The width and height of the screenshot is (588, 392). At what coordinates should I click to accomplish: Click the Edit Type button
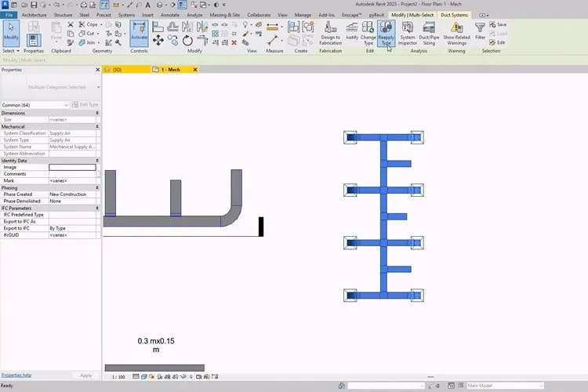point(85,104)
